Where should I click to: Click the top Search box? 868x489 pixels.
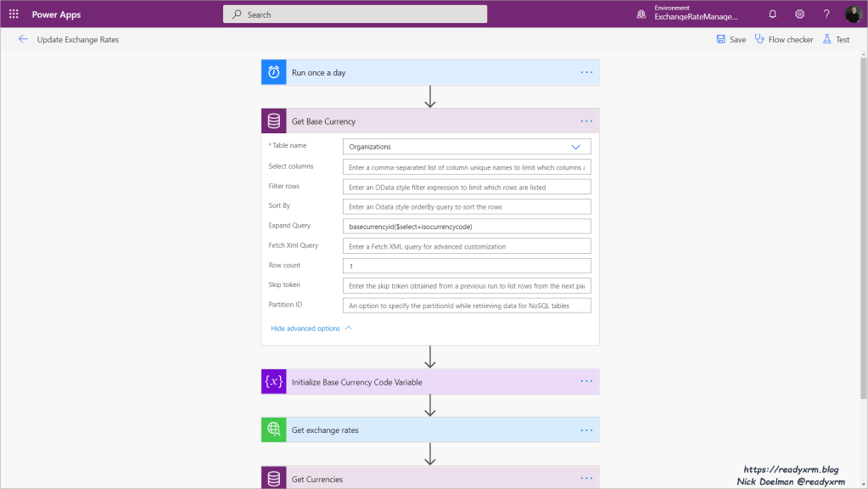coord(355,14)
